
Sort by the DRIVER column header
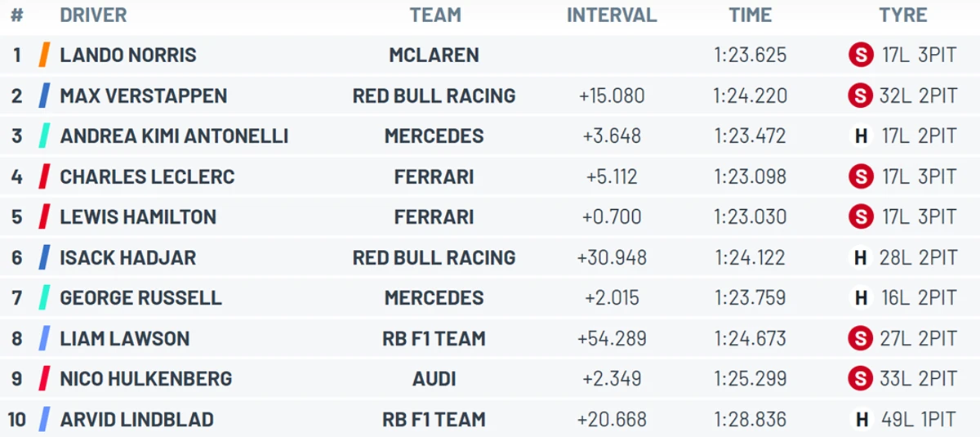pos(93,16)
